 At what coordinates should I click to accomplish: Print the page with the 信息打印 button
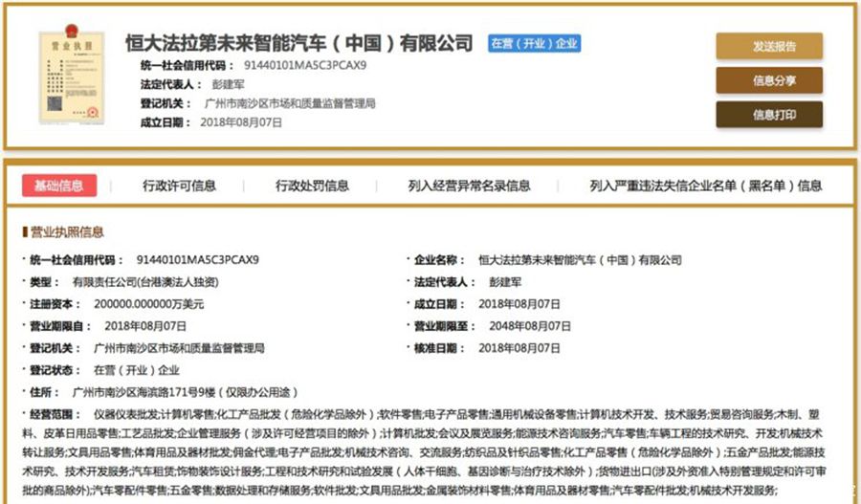coord(768,115)
